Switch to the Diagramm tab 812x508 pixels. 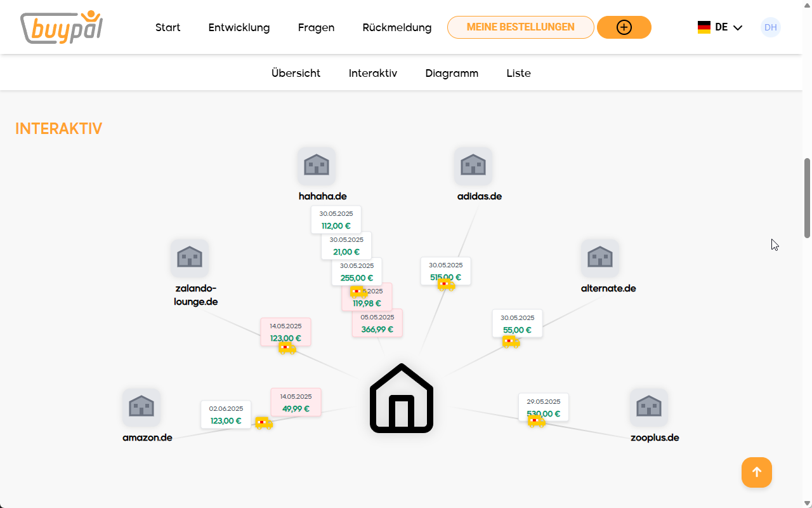point(452,73)
